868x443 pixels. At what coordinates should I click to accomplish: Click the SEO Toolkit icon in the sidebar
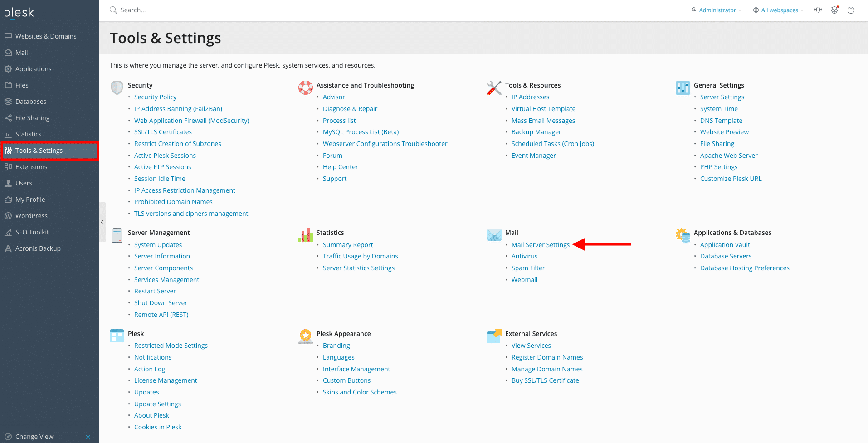click(x=8, y=232)
